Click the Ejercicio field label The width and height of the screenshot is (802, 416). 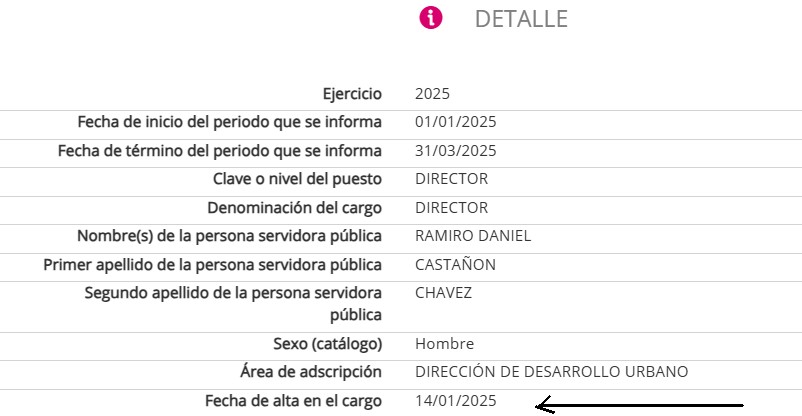(352, 94)
